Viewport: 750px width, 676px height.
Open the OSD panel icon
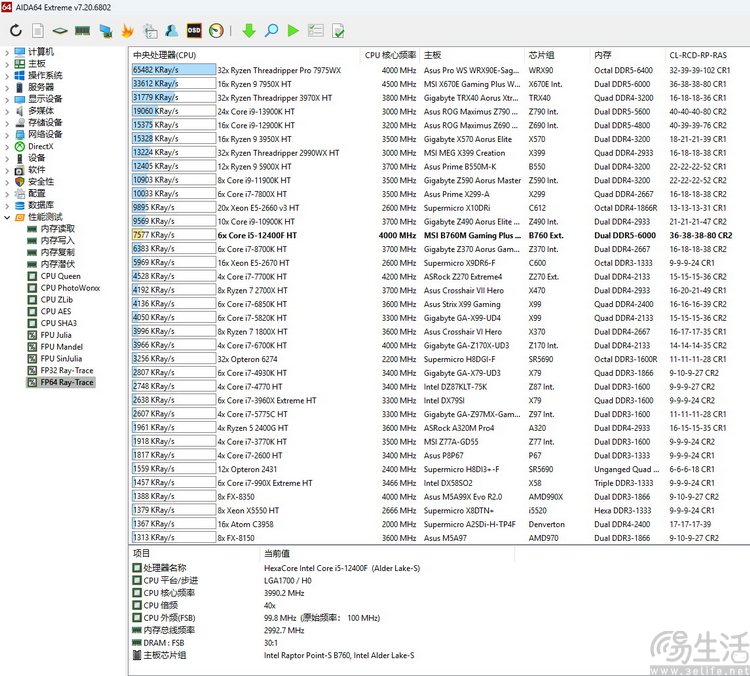point(194,31)
